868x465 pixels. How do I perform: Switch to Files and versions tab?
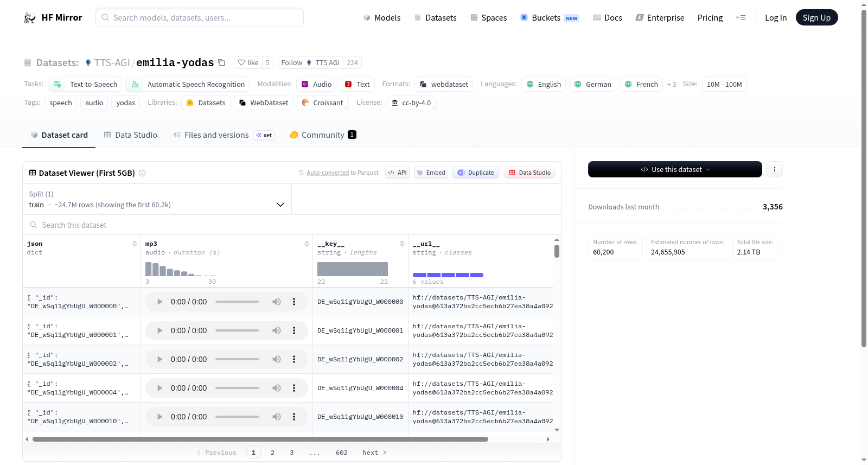224,135
